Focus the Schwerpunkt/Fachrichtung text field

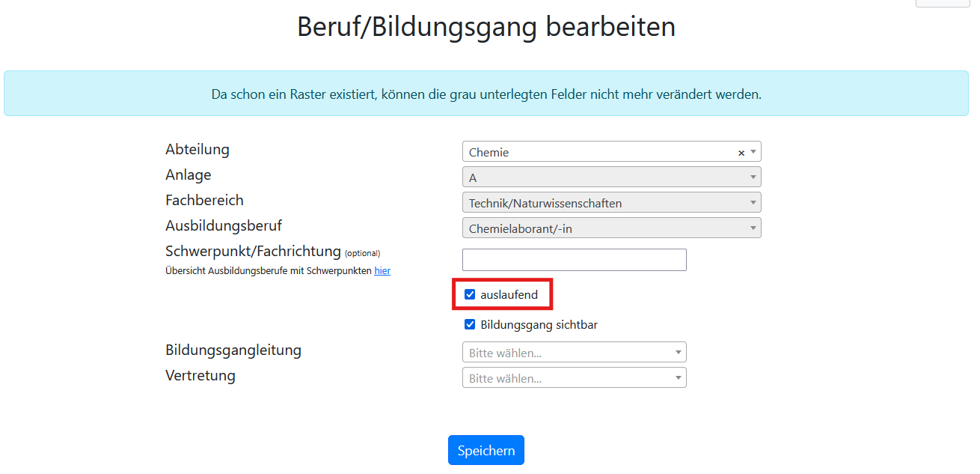[575, 260]
